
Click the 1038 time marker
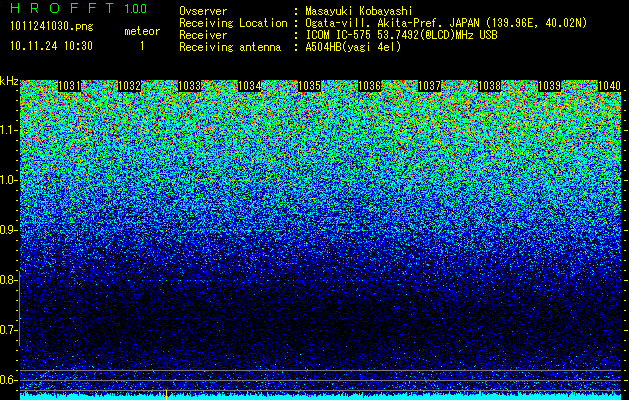490,86
